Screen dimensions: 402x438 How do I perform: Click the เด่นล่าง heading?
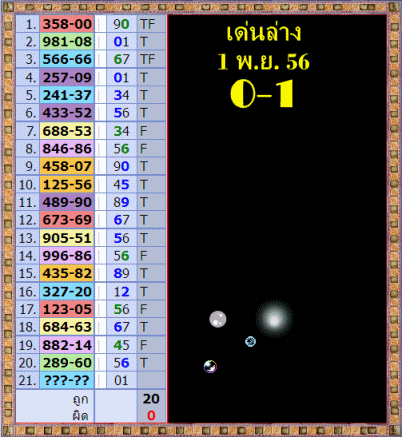(264, 32)
